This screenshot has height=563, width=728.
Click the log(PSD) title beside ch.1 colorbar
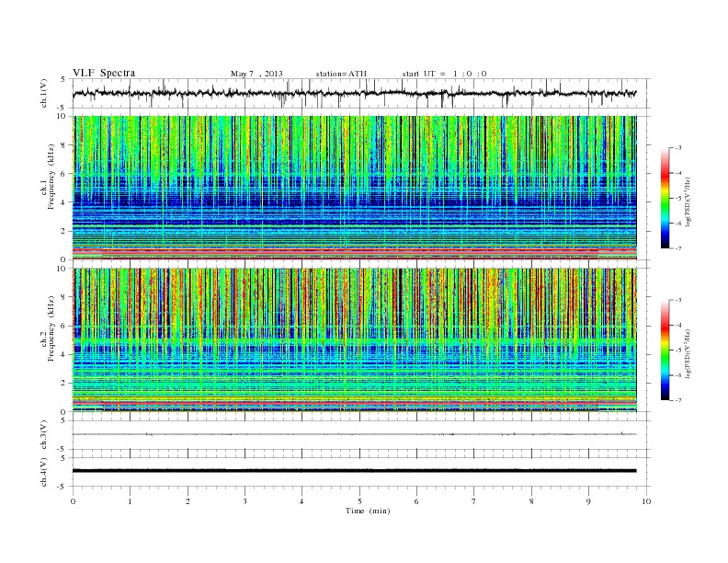point(688,201)
